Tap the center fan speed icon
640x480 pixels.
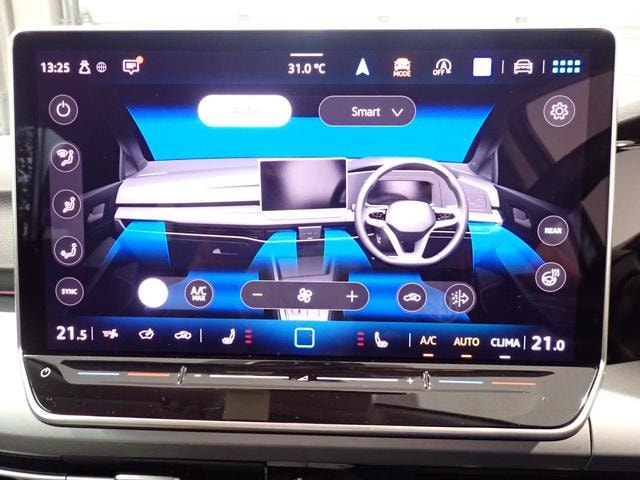pos(305,296)
